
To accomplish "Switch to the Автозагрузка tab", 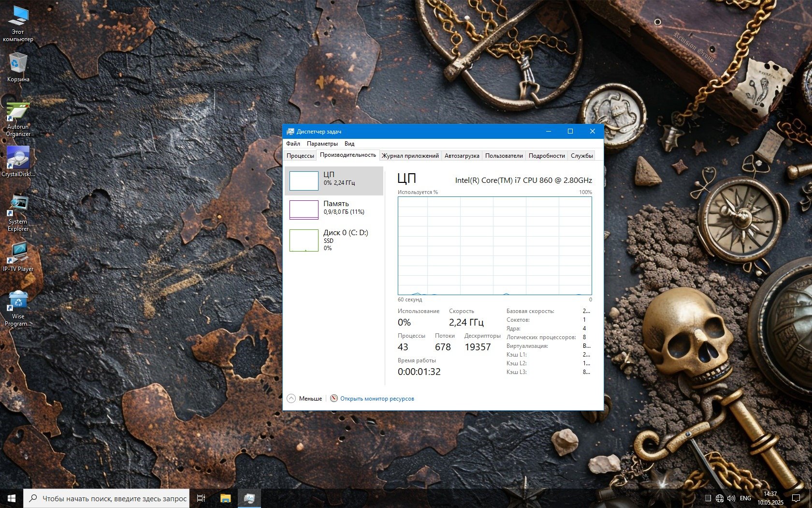I will (x=462, y=156).
